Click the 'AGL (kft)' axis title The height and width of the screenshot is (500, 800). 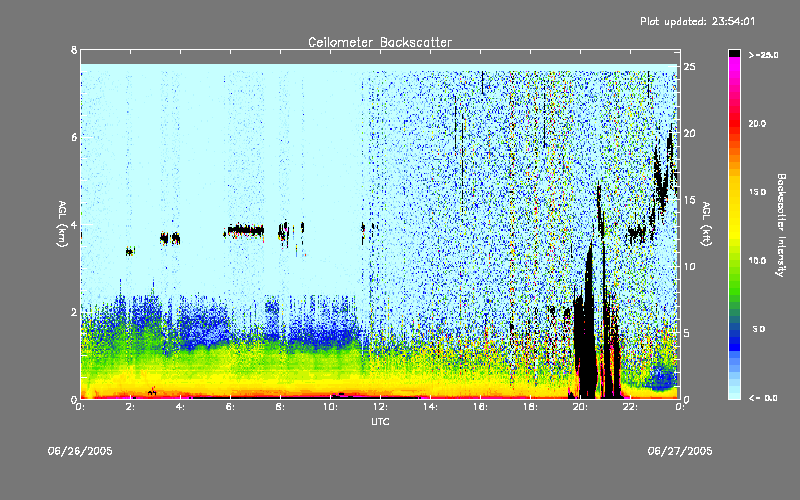[x=707, y=224]
